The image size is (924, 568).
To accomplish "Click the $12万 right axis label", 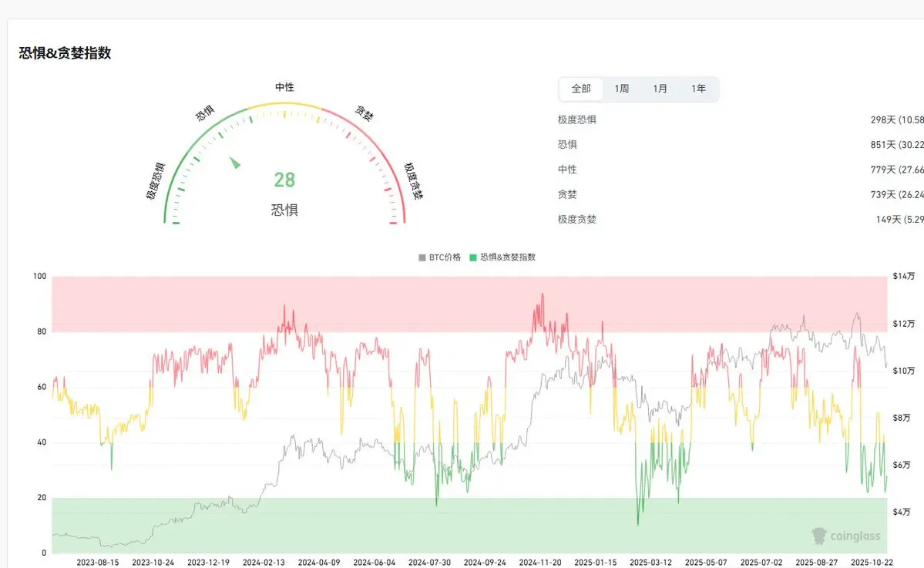I will 904,324.
